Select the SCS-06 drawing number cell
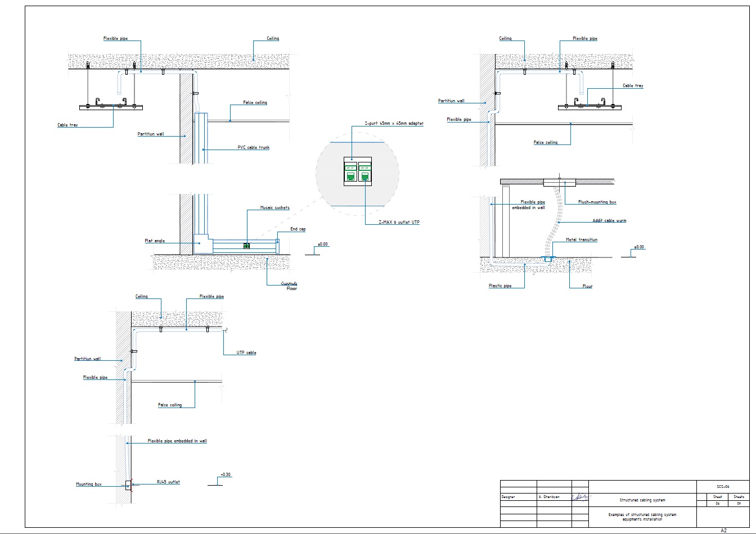 723,487
